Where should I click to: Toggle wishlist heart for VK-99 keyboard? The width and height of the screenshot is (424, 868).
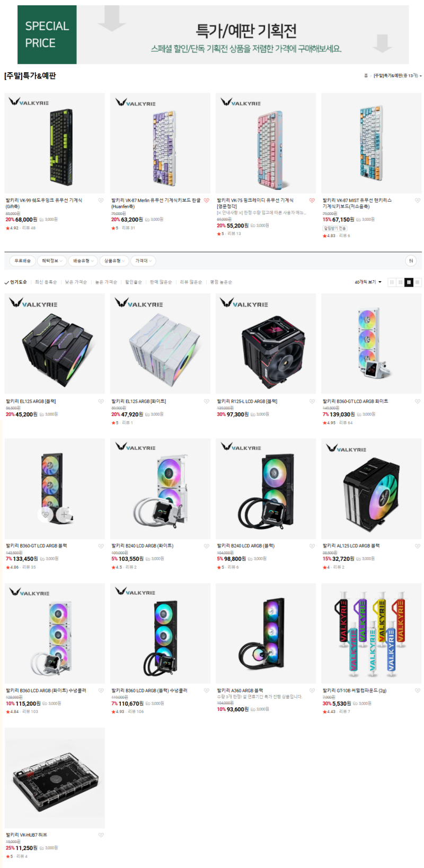pos(101,201)
